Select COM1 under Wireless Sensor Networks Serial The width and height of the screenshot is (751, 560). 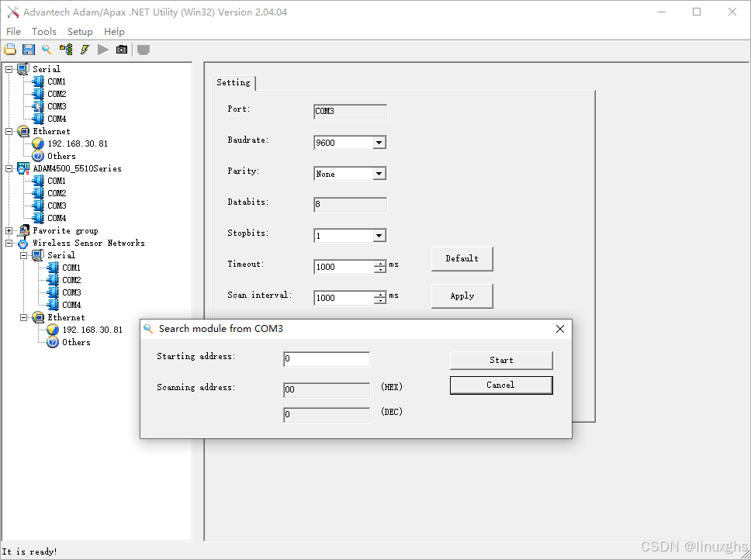(x=71, y=268)
